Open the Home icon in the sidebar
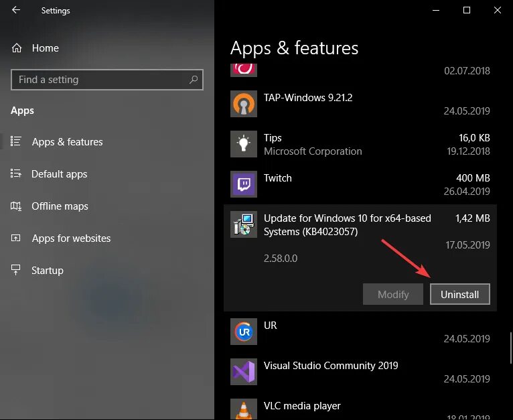This screenshot has width=513, height=420. 17,48
